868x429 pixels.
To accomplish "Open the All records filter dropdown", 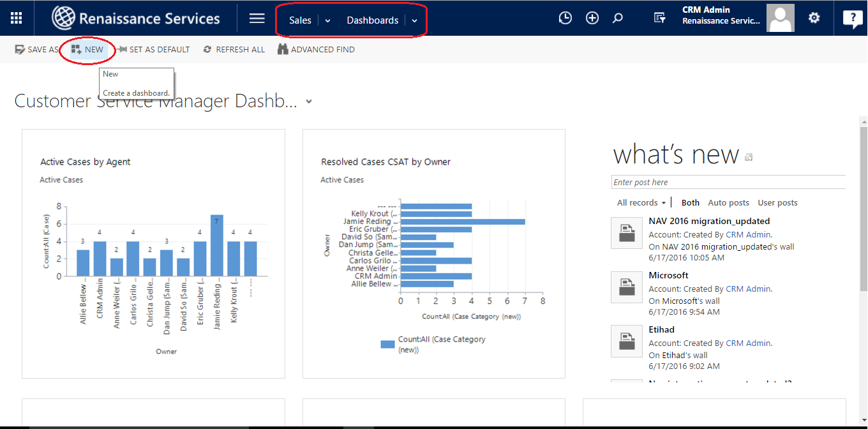I will point(641,202).
